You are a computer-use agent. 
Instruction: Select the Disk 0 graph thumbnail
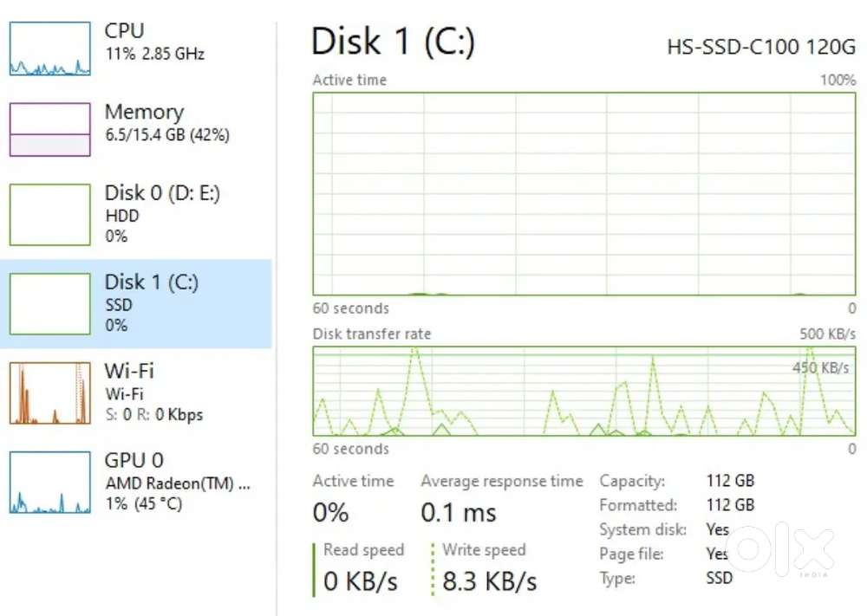pos(49,214)
